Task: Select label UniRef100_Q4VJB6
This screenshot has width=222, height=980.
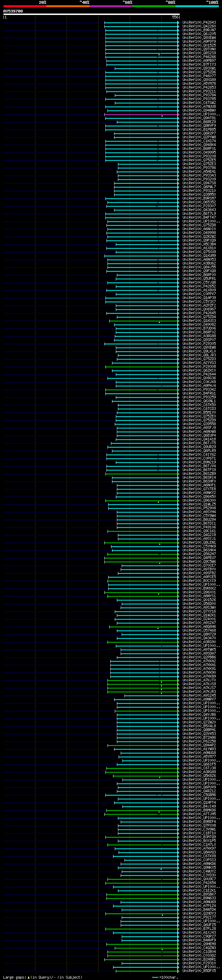Action: [199, 714]
